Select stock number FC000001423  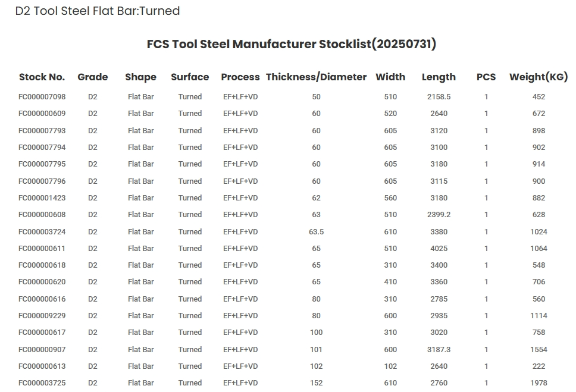point(42,198)
